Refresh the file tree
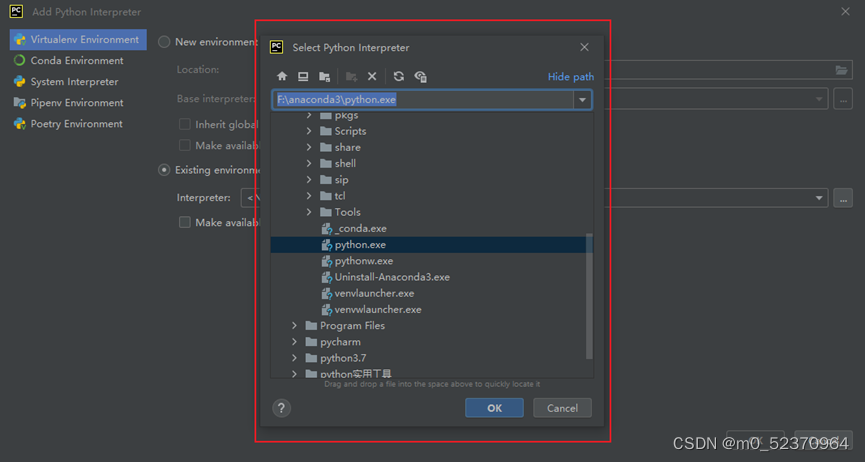The width and height of the screenshot is (865, 462). [x=399, y=76]
